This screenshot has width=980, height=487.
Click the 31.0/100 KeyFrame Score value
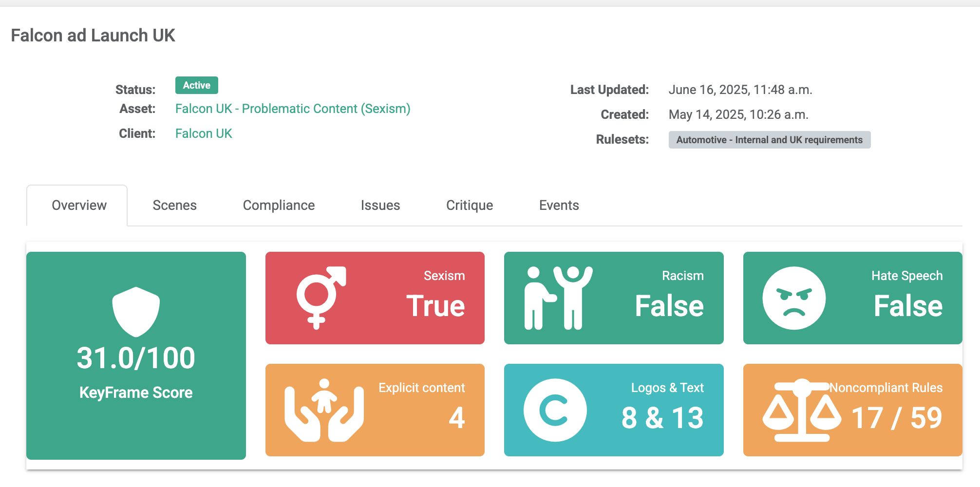click(136, 358)
